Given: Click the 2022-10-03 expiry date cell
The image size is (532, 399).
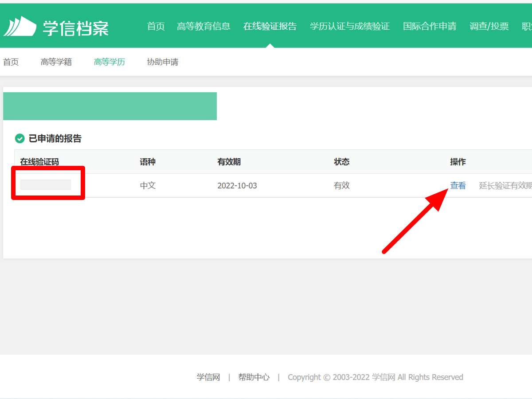Looking at the screenshot, I should point(237,185).
